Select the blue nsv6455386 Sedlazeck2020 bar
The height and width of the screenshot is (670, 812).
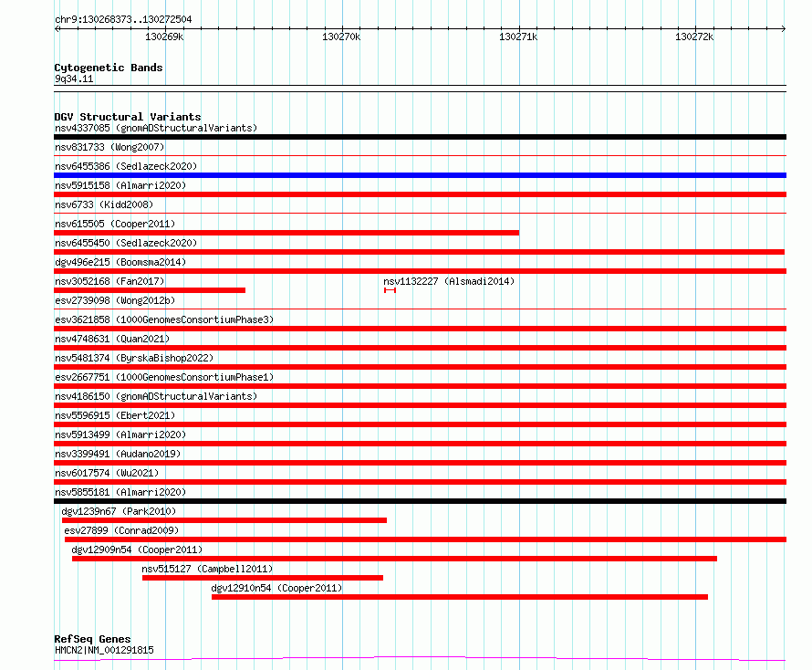420,175
